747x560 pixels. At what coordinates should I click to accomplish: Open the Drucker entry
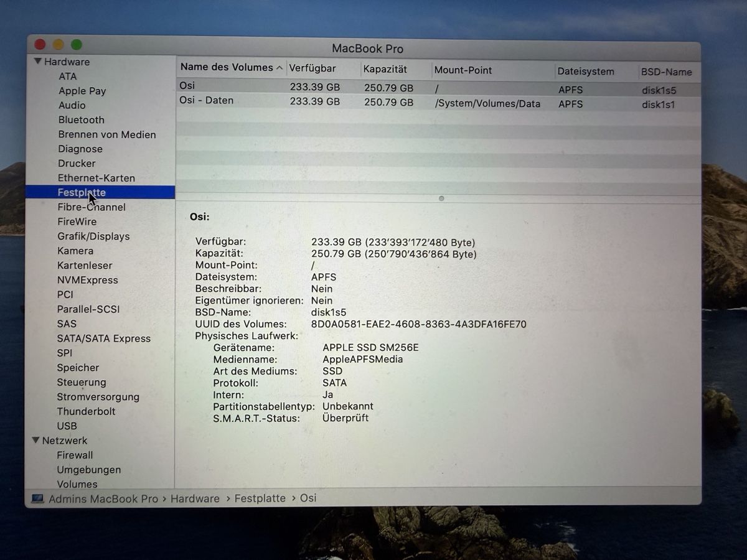point(77,163)
